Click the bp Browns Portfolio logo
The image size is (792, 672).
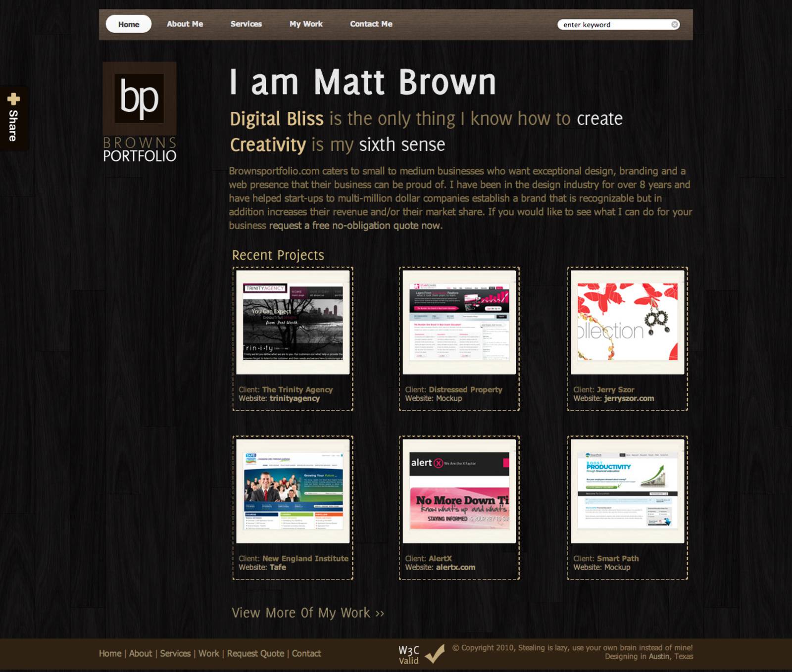coord(139,111)
